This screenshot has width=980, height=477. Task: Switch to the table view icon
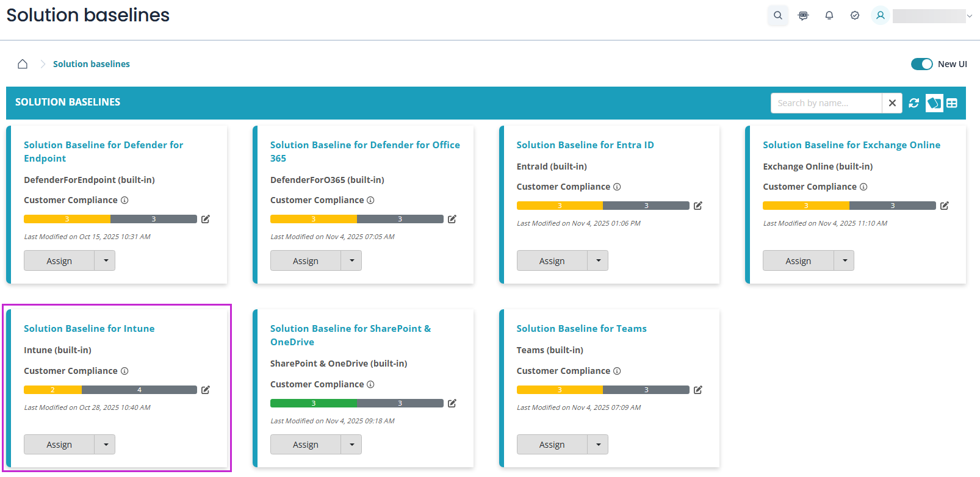click(x=952, y=103)
